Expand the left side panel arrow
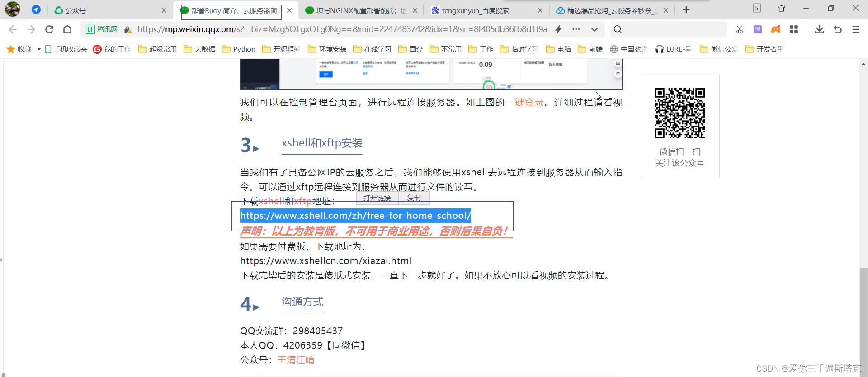The image size is (868, 377). coord(2,260)
